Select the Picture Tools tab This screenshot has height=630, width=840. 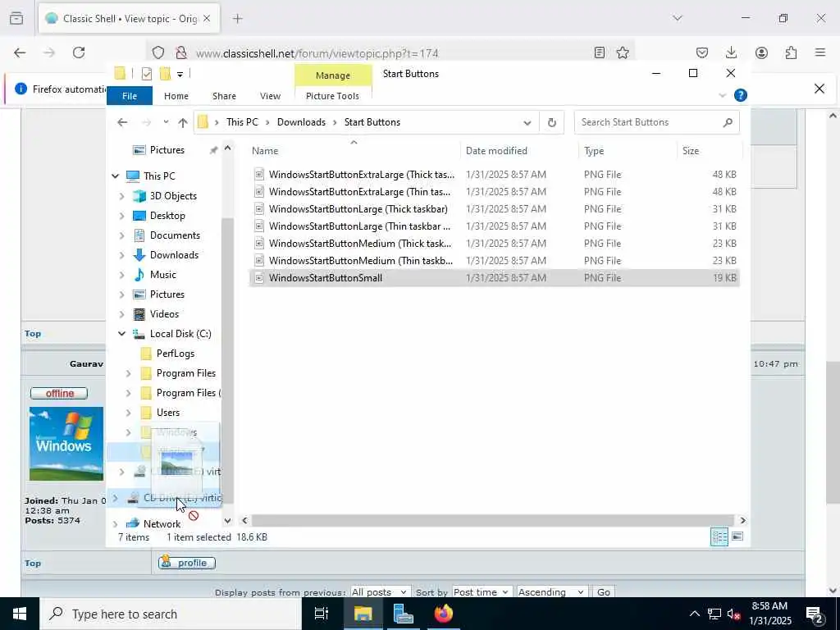click(332, 96)
